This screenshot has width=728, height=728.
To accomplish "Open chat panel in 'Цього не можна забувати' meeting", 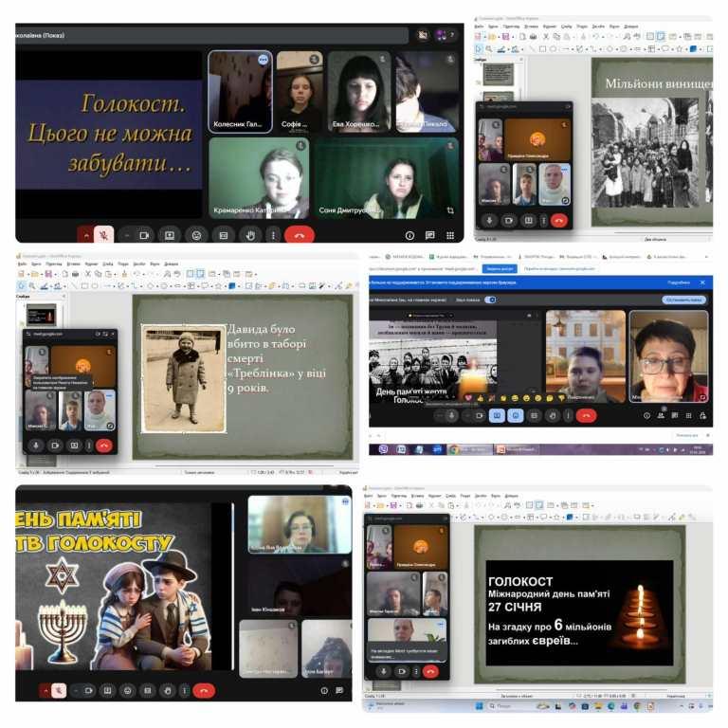I will click(x=429, y=235).
